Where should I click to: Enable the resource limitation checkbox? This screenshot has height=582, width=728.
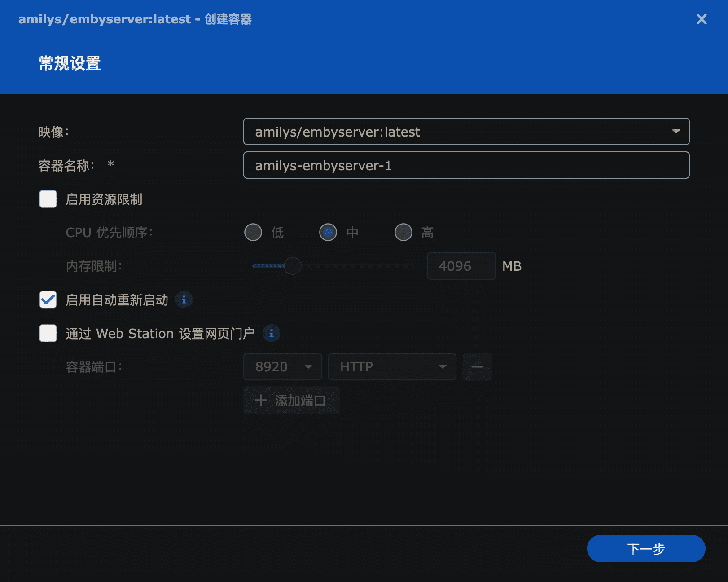tap(48, 199)
